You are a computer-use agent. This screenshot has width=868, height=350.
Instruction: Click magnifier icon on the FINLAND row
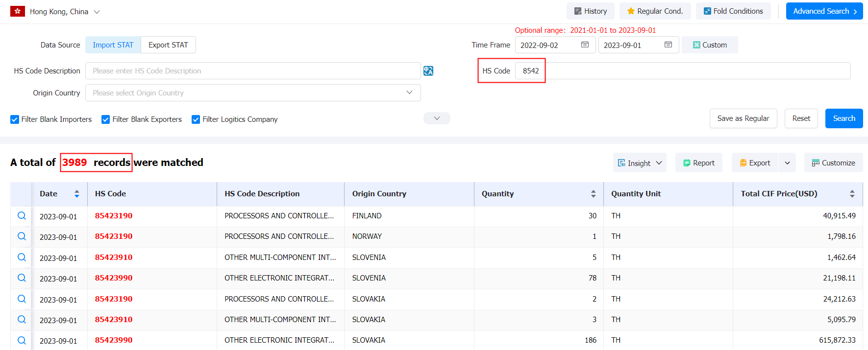(x=22, y=216)
